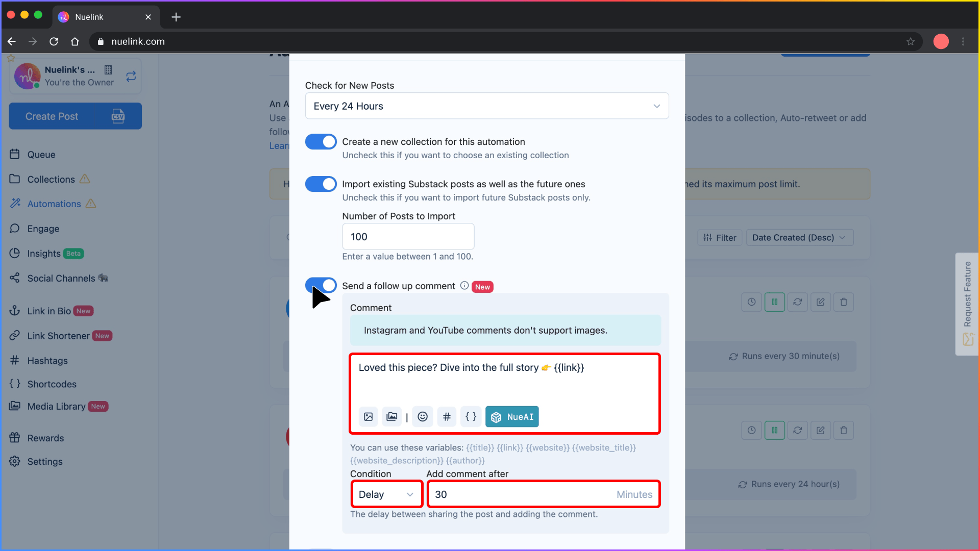Click the Add comment after minutes field
980x551 pixels.
click(x=543, y=494)
